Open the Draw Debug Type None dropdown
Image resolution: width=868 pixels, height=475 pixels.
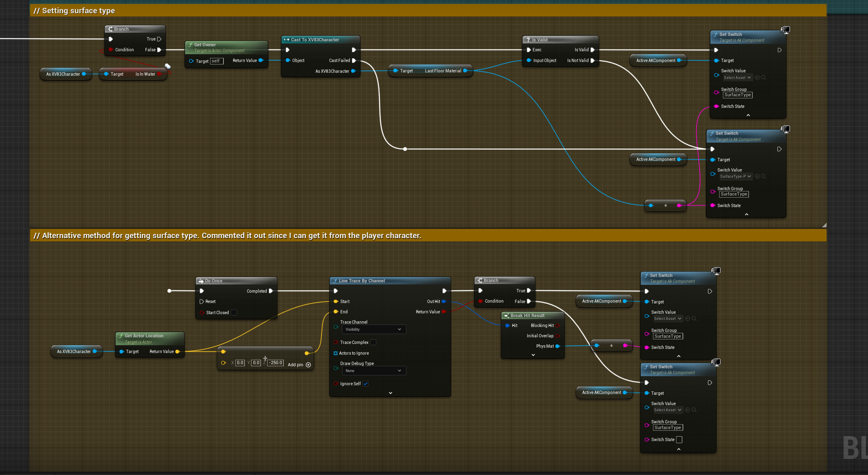click(374, 371)
